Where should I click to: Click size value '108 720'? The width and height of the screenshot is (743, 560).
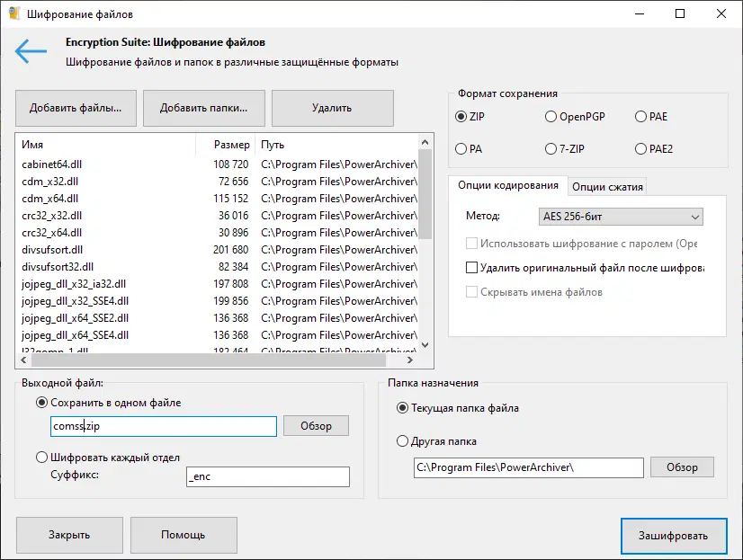pos(231,164)
